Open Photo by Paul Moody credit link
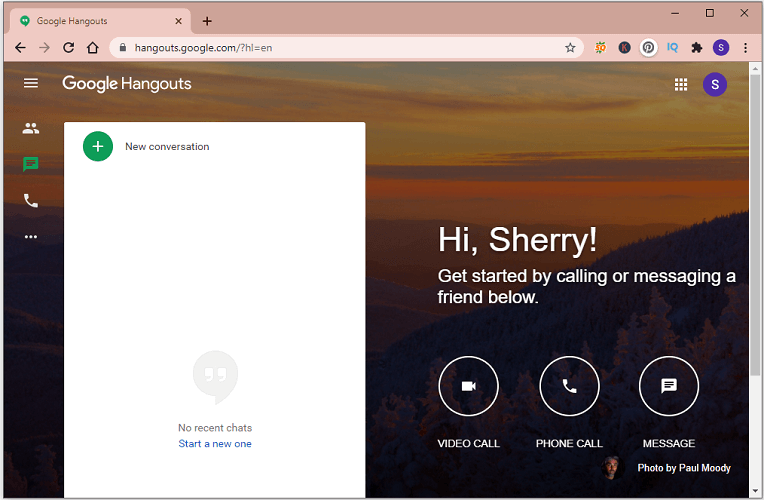The image size is (764, 500). 684,468
